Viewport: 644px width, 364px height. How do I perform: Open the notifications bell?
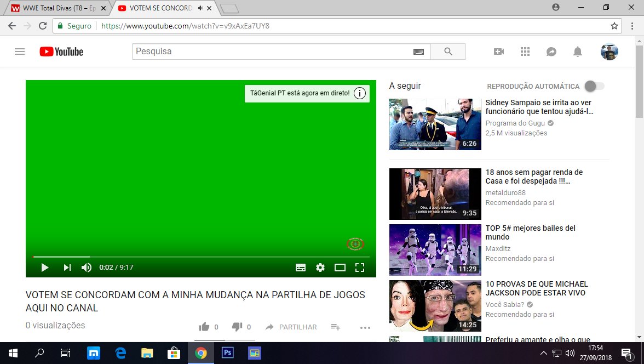[577, 52]
